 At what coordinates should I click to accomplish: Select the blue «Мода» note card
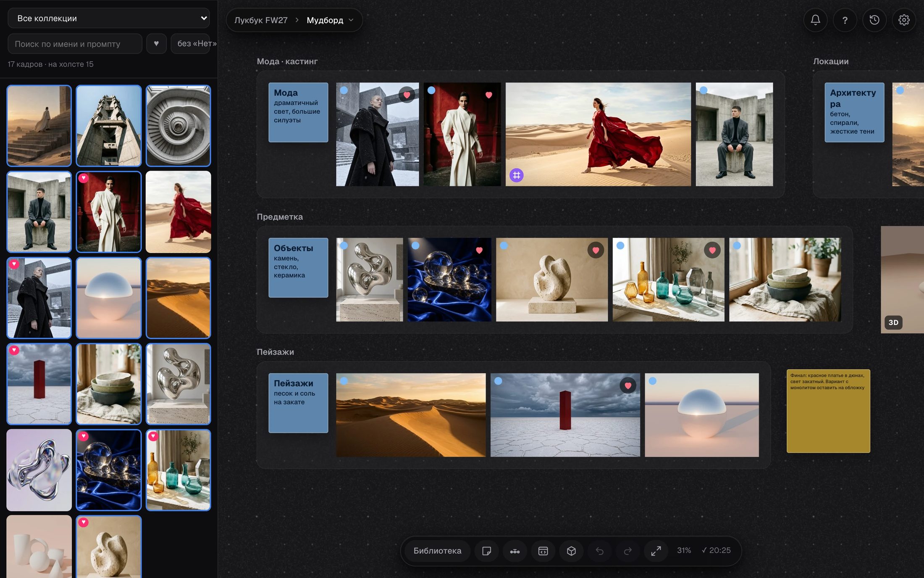(x=298, y=112)
